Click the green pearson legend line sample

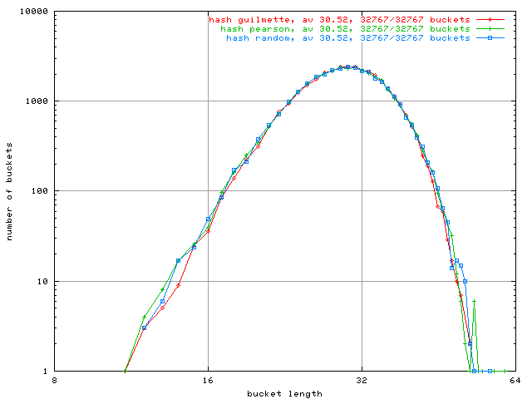[490, 28]
